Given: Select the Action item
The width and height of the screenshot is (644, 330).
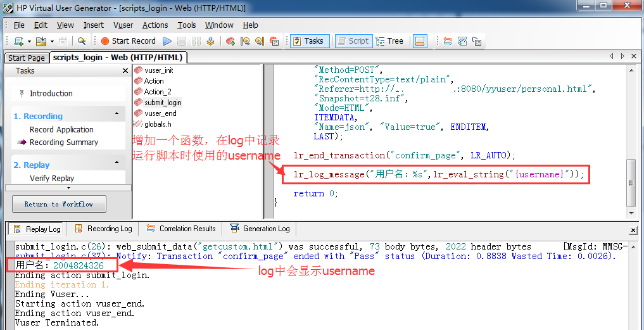Looking at the screenshot, I should pos(149,81).
